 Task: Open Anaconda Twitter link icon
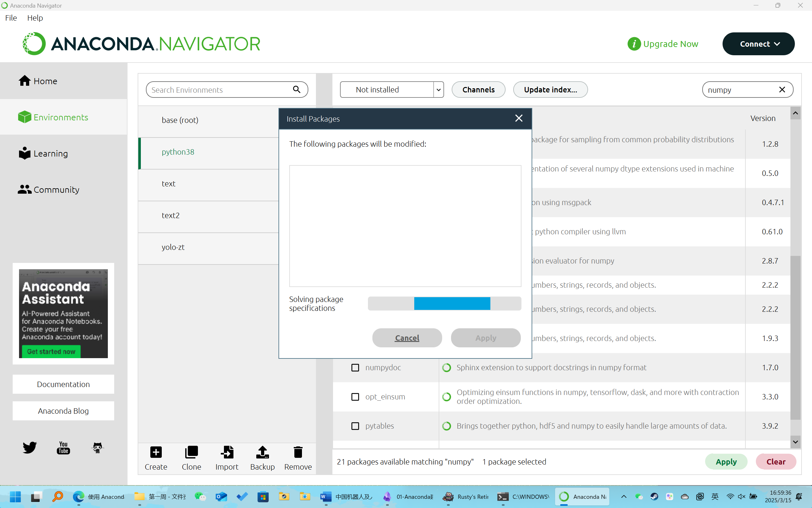[29, 448]
